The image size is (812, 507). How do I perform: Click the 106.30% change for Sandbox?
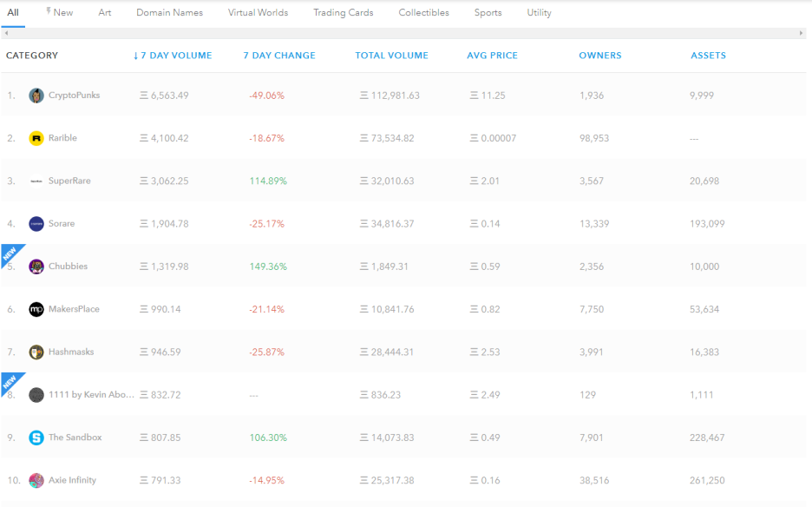(268, 438)
